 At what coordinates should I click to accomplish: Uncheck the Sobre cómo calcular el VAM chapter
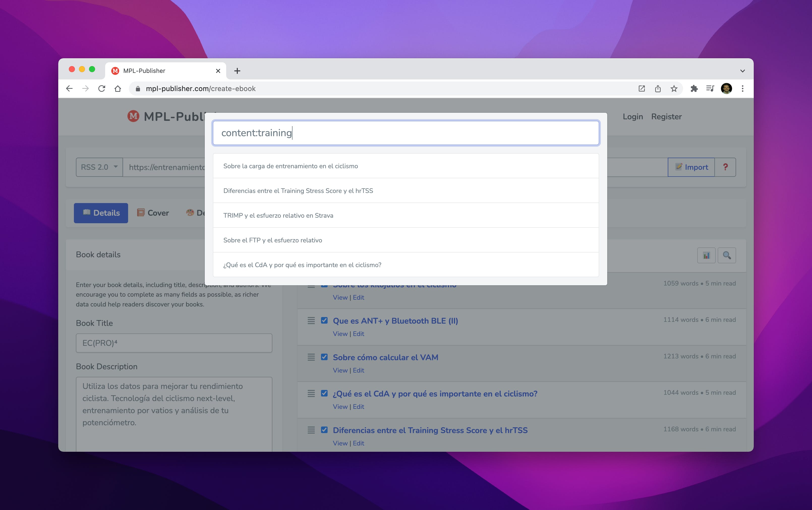click(x=324, y=357)
